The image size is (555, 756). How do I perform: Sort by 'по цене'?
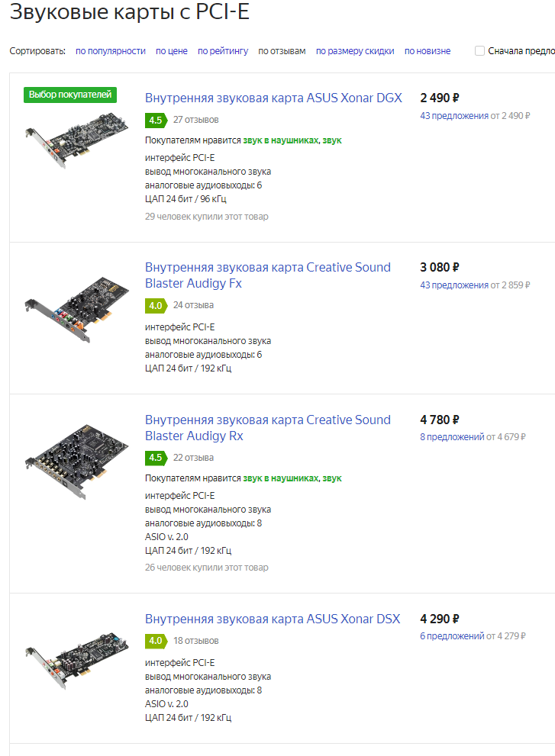coord(172,51)
